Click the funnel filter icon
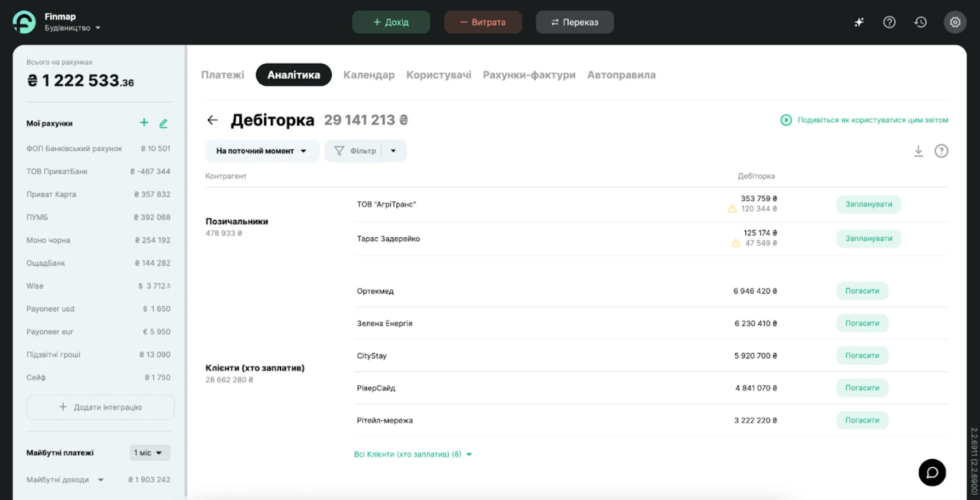This screenshot has width=980, height=500. point(339,151)
